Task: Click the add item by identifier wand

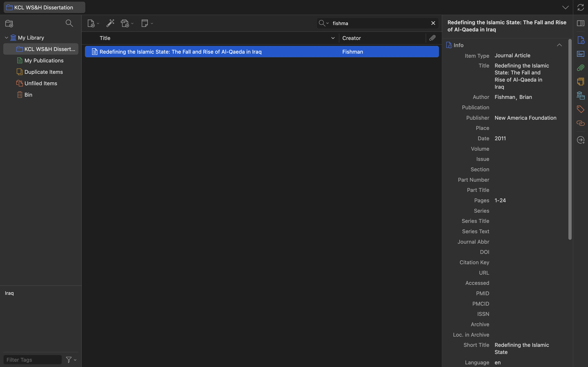Action: (110, 23)
